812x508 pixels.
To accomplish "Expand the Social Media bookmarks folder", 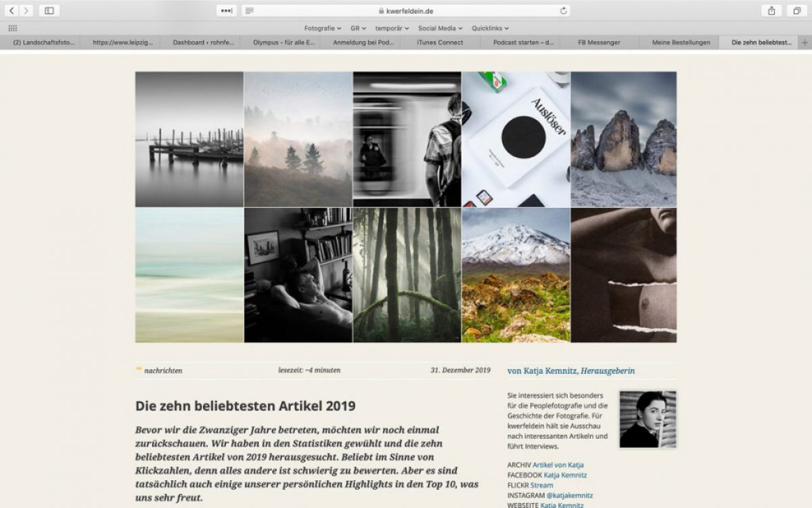I will pos(441,28).
